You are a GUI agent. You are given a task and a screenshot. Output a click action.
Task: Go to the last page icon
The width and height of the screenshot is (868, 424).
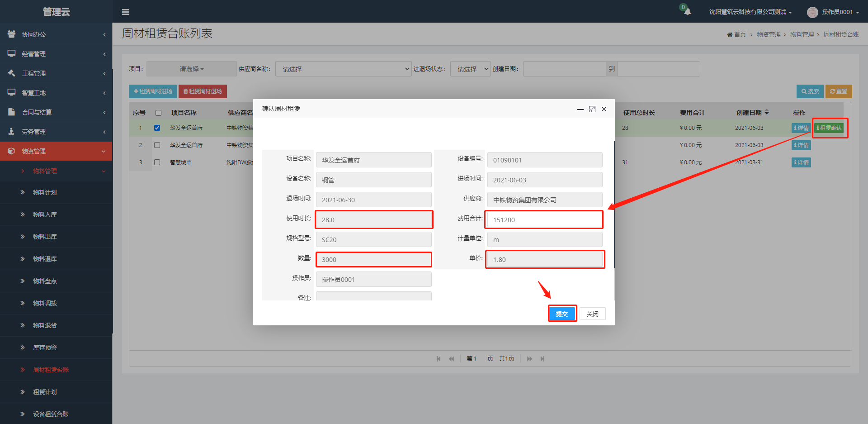pos(542,359)
